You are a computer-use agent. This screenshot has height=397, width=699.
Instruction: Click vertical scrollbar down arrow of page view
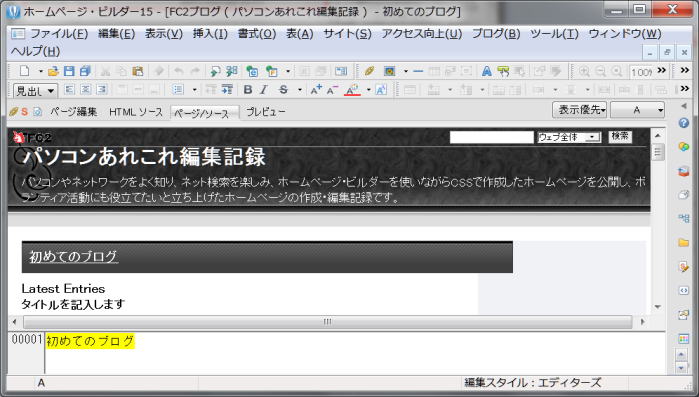pos(658,307)
